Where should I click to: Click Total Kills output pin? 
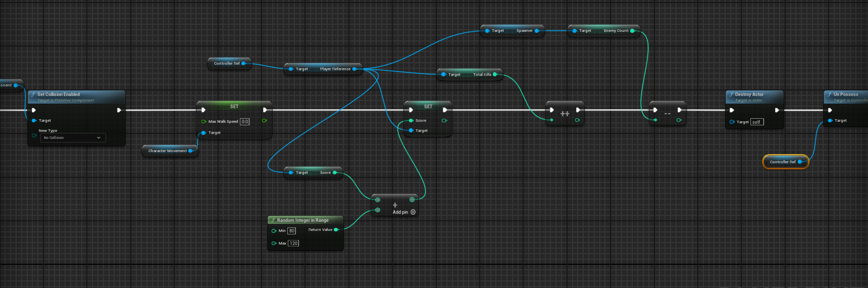(x=495, y=74)
